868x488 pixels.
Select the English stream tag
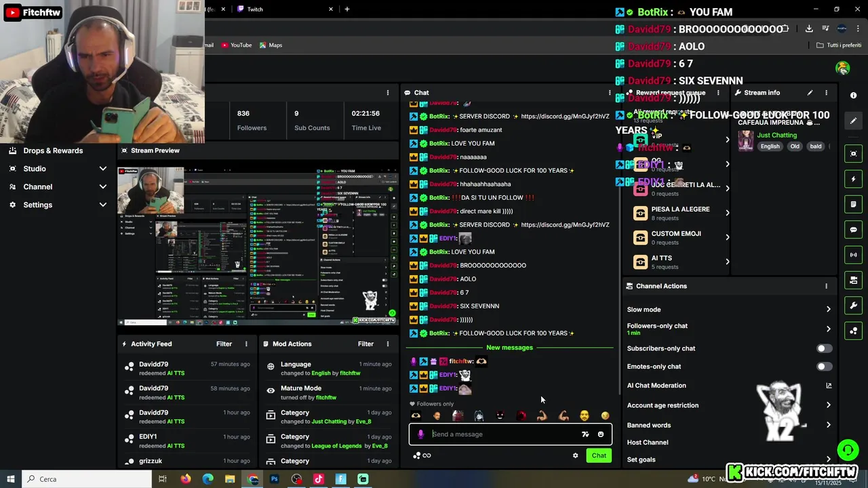(770, 146)
